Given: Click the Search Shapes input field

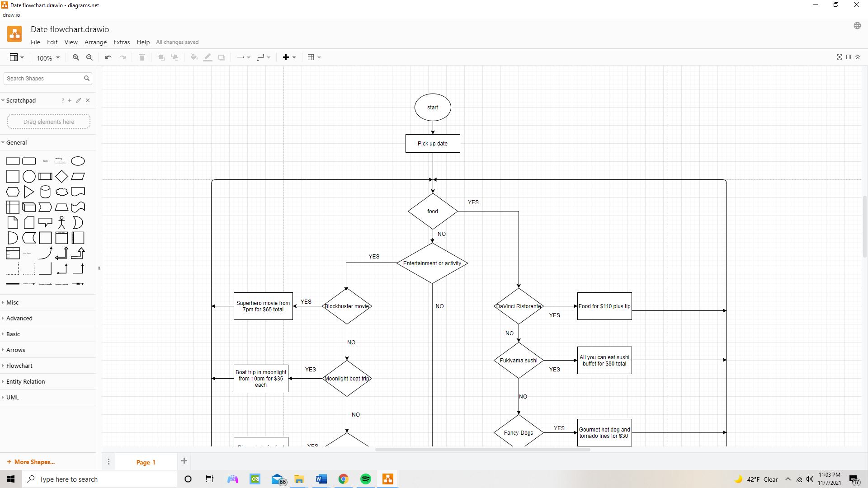Looking at the screenshot, I should (x=44, y=78).
